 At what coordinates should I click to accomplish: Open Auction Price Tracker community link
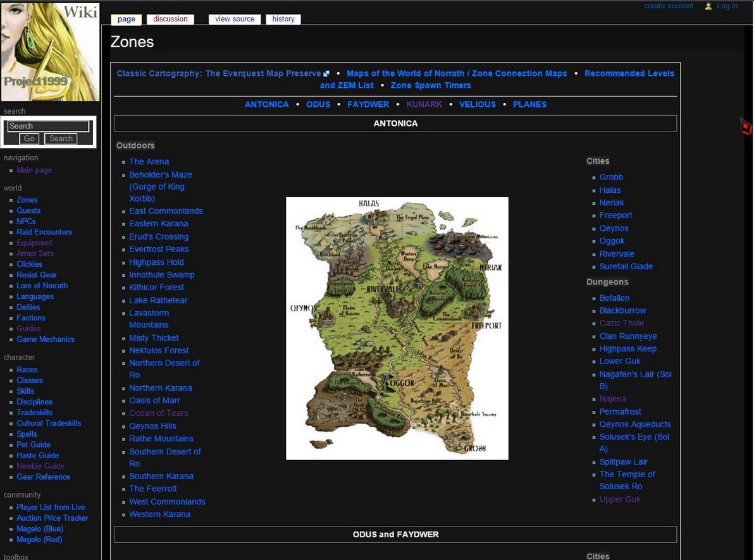[53, 518]
